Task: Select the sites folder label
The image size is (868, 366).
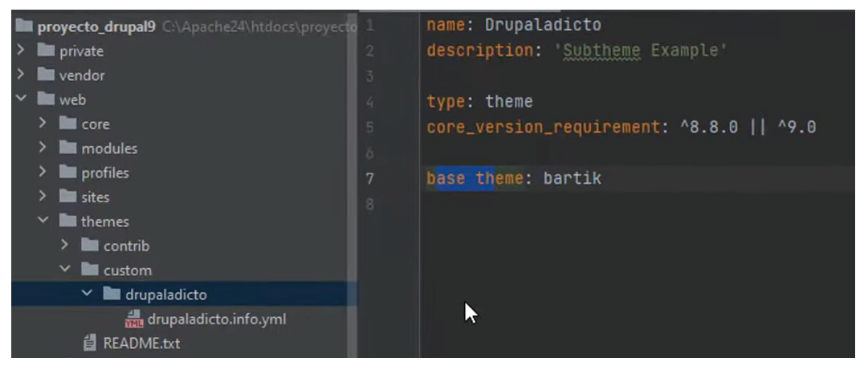Action: pos(96,197)
